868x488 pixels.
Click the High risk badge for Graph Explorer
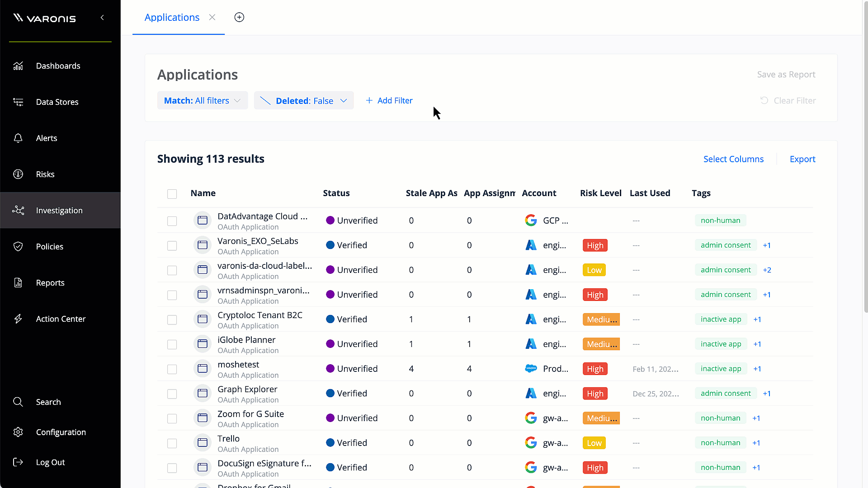[x=595, y=394]
